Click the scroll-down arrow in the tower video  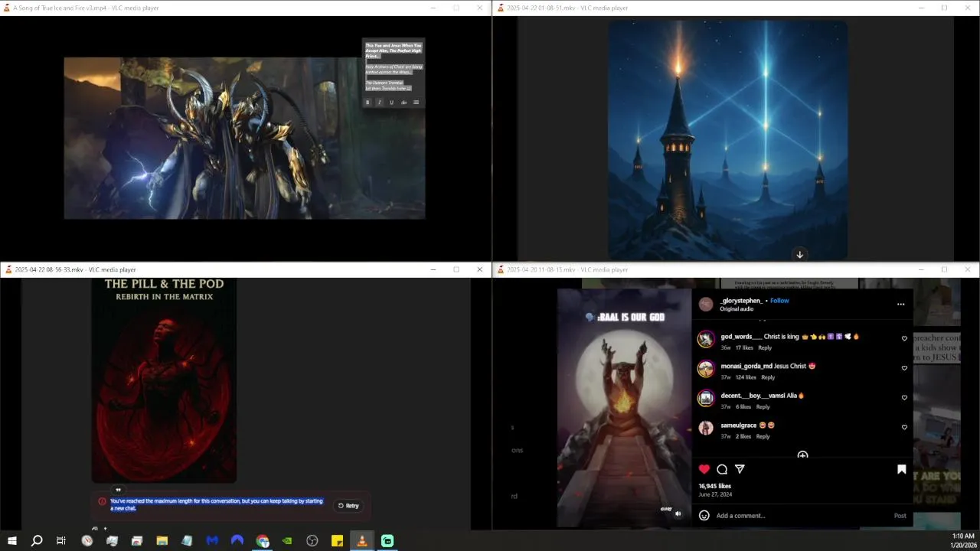pos(799,254)
